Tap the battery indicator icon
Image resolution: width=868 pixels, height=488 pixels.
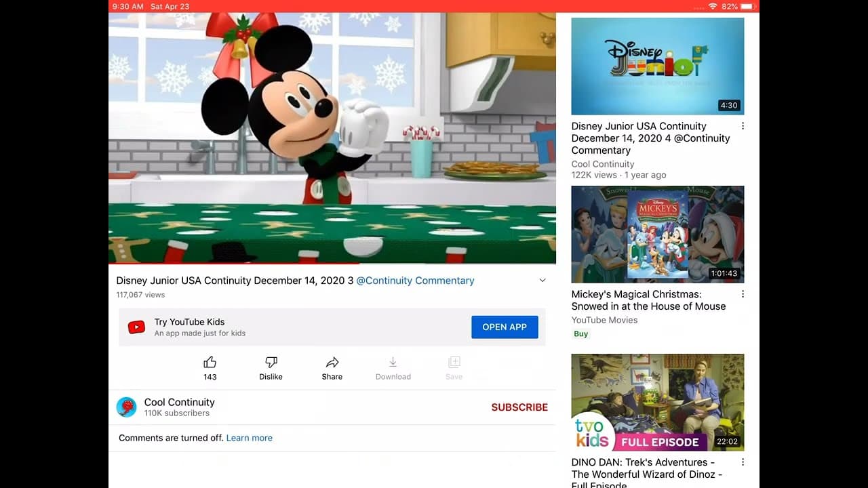click(747, 6)
